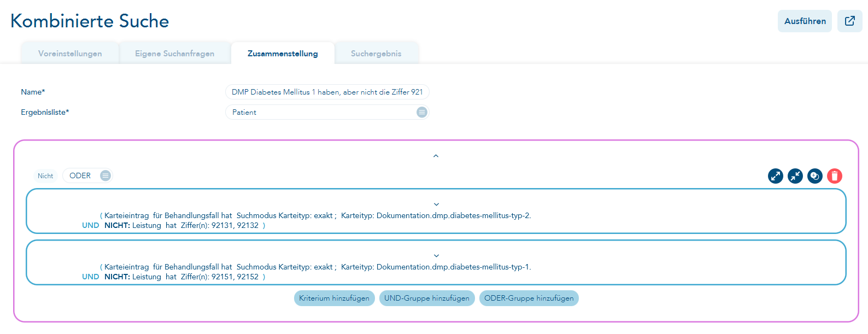Switch to the Voreinstellungen tab
This screenshot has width=868, height=334.
(x=70, y=54)
